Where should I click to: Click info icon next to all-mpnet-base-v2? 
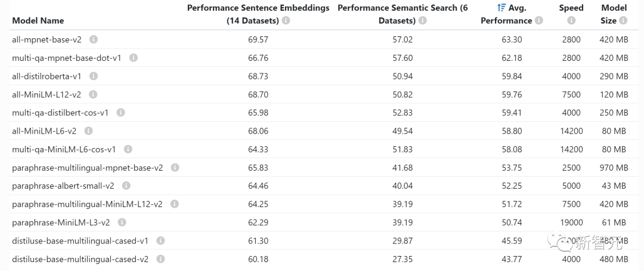pyautogui.click(x=94, y=39)
